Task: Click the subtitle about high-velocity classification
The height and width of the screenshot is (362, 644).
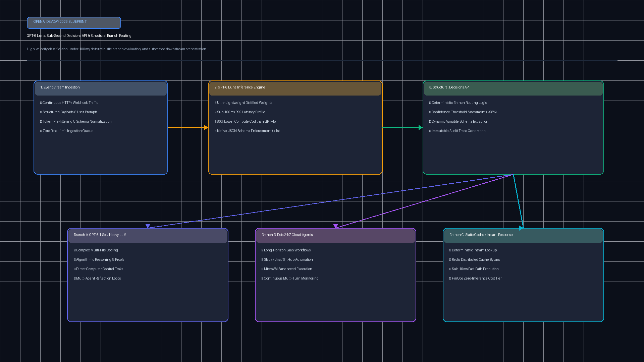Action: 117,49
